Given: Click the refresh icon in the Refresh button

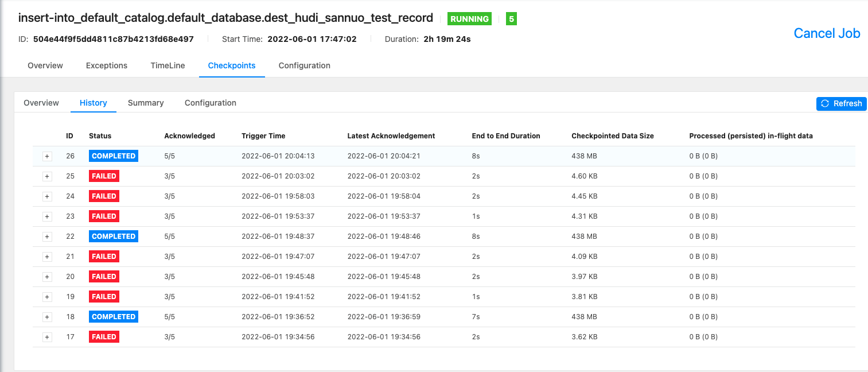Looking at the screenshot, I should click(826, 104).
